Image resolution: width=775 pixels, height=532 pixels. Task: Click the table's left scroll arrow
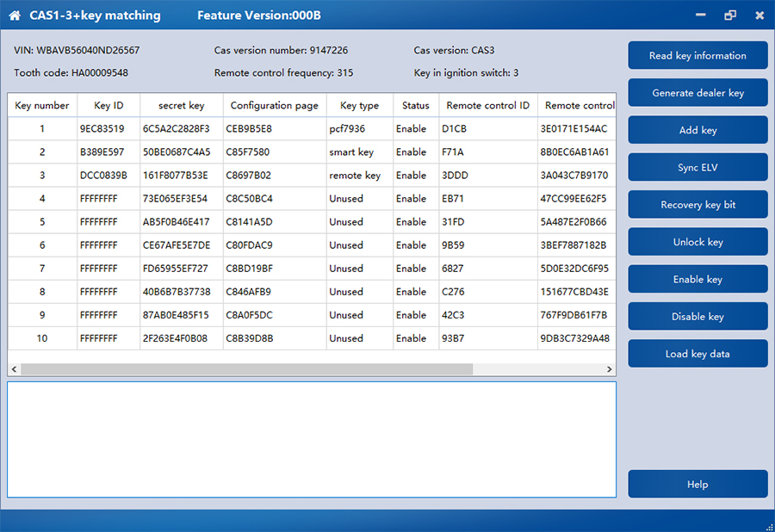(14, 369)
